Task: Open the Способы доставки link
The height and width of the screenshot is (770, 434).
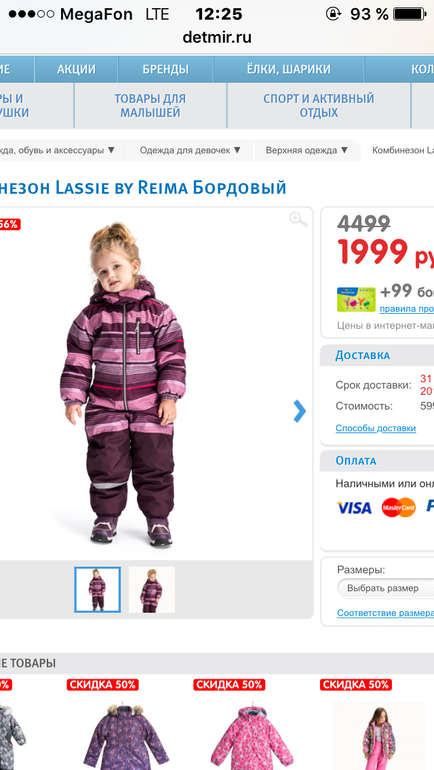Action: click(x=376, y=428)
